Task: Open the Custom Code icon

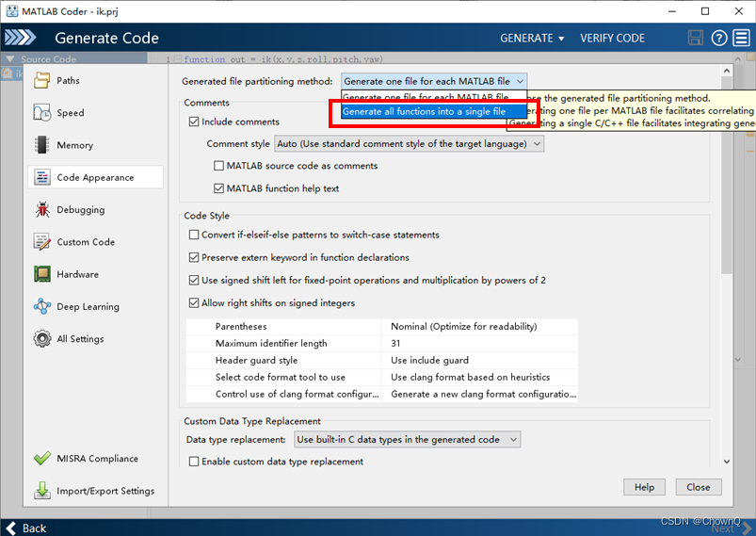Action: click(42, 242)
